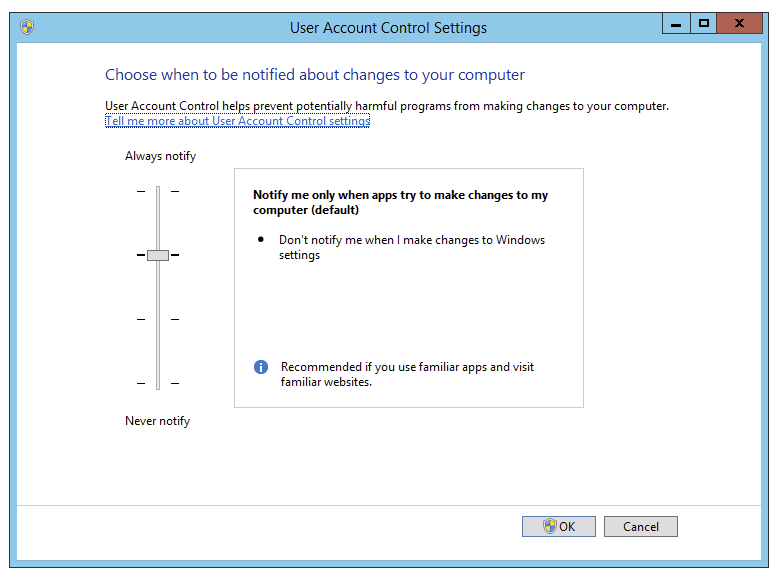Set slider to the third tick from top
780x578 pixels.
point(158,319)
